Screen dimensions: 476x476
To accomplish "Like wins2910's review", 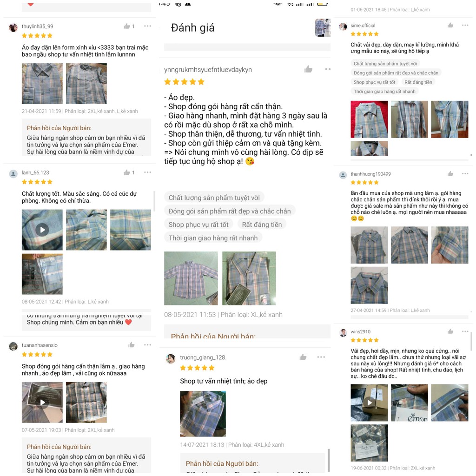I will (450, 331).
